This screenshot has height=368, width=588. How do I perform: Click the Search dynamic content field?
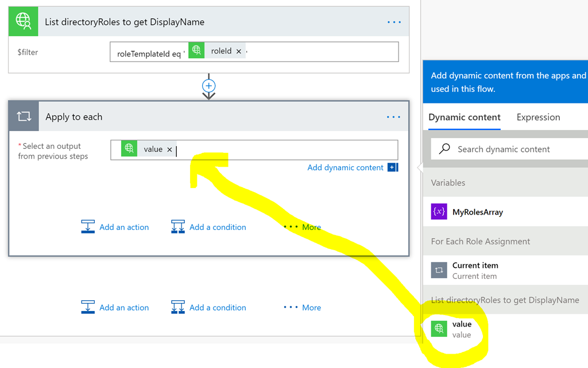[510, 149]
